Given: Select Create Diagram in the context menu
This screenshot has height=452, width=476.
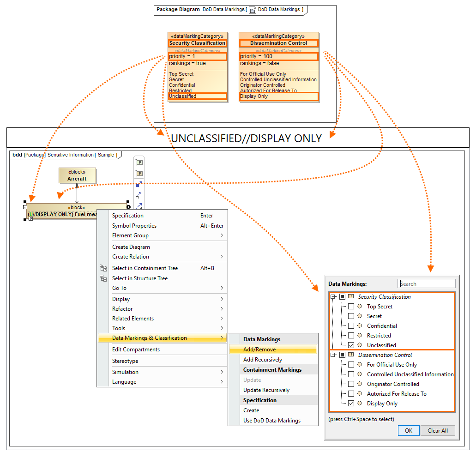Looking at the screenshot, I should [162, 247].
